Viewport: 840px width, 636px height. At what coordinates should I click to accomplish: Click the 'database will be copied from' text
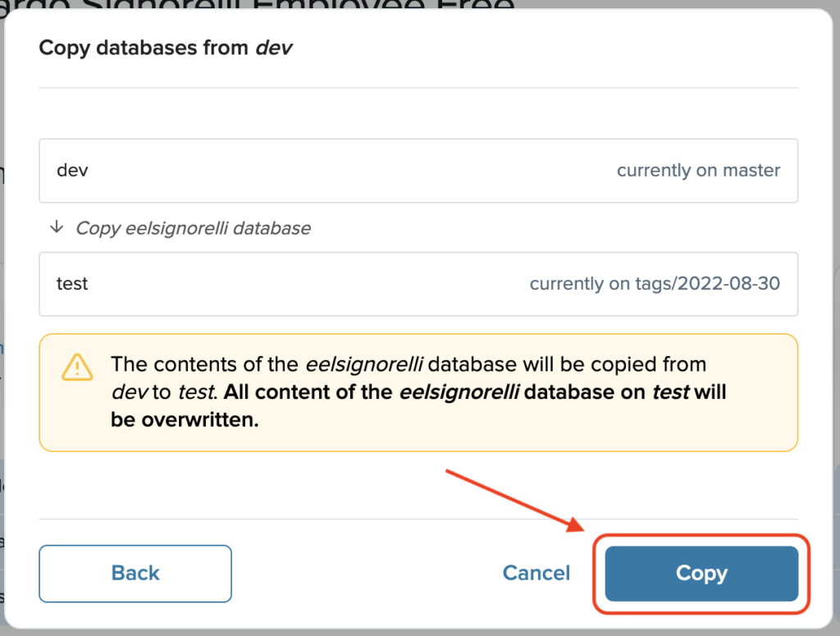[567, 364]
